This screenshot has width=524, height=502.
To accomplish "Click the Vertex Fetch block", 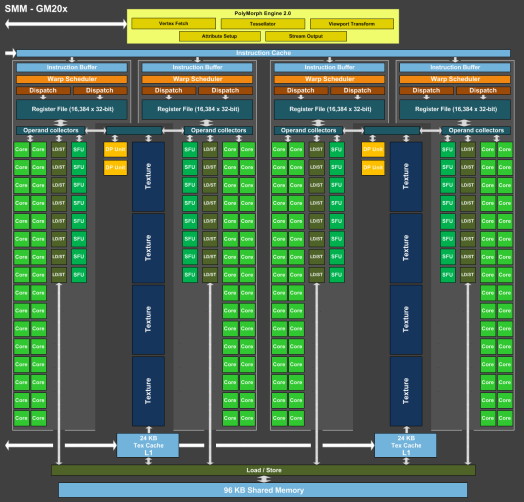I will [173, 24].
